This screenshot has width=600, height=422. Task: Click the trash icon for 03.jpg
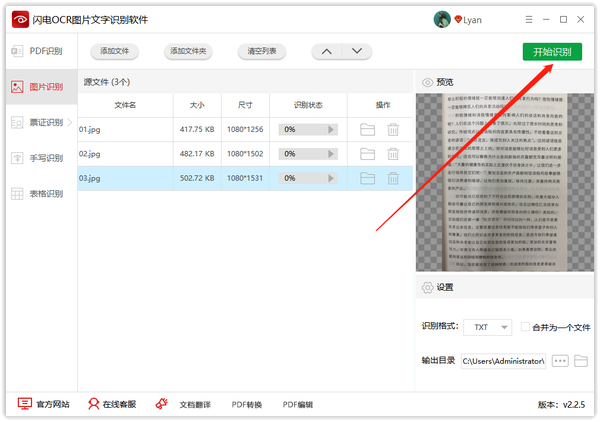[x=393, y=178]
